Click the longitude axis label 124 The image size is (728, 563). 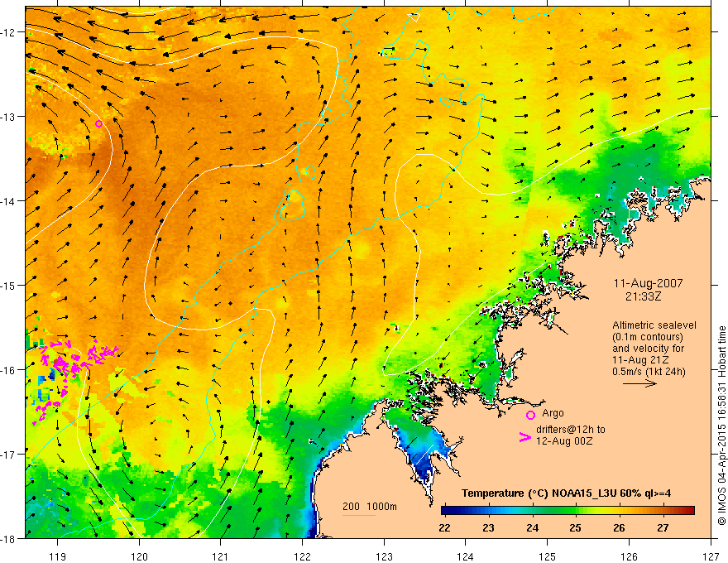(465, 557)
